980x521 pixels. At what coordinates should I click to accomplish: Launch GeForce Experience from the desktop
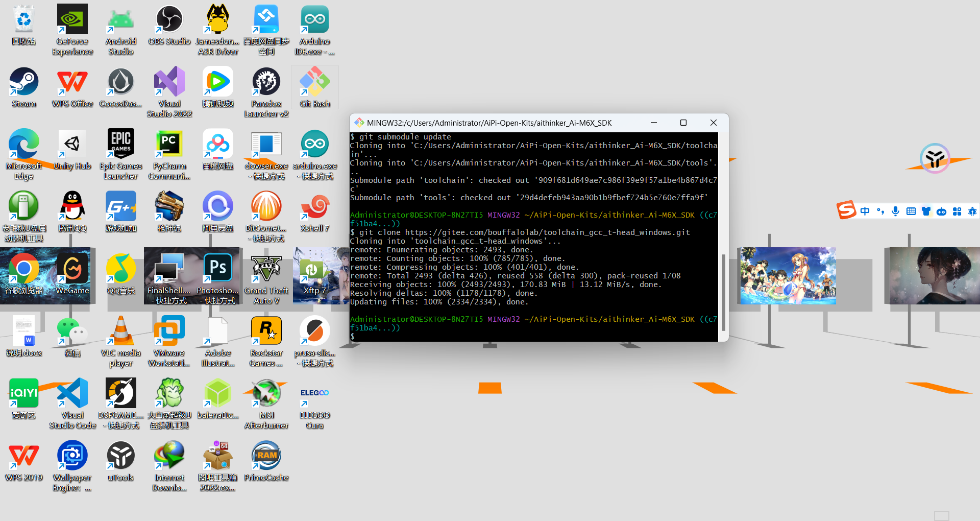(x=72, y=30)
